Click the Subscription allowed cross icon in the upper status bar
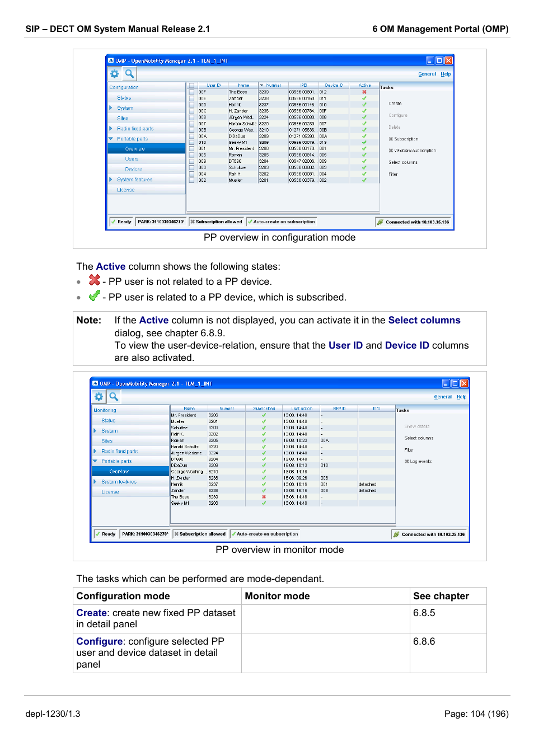Viewport: 534px width, 756px height. (x=193, y=222)
